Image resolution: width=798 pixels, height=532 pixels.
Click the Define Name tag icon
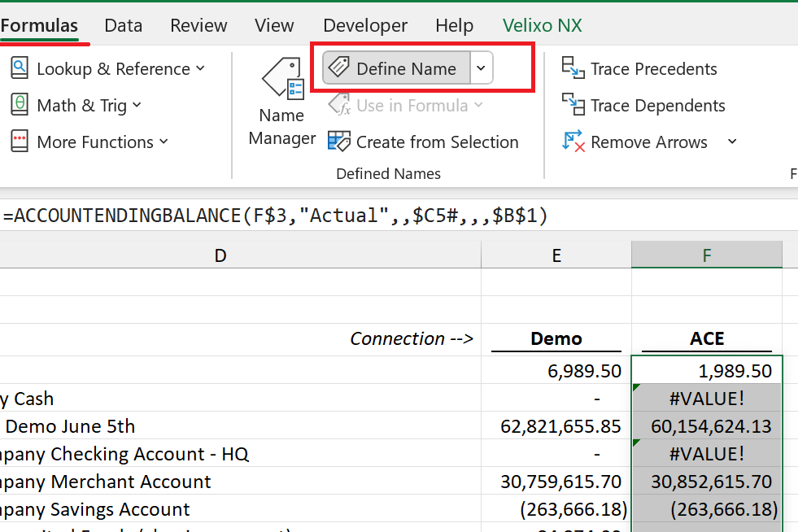pyautogui.click(x=338, y=68)
